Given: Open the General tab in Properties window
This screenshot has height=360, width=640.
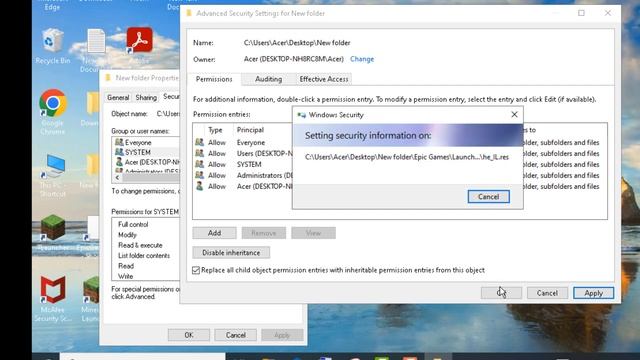Looking at the screenshot, I should click(118, 98).
